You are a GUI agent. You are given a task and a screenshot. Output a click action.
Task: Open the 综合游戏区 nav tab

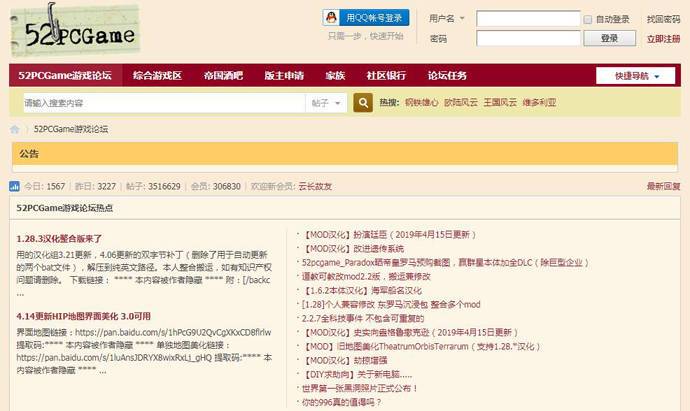pos(157,76)
